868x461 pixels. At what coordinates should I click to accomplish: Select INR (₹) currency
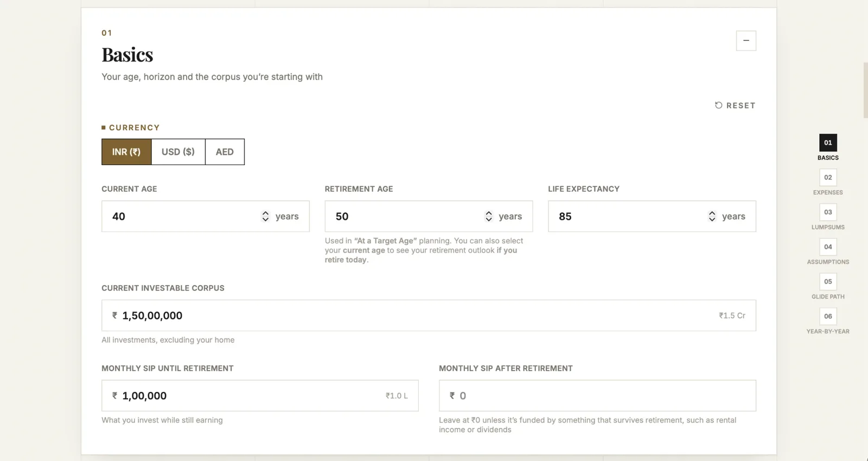click(126, 152)
